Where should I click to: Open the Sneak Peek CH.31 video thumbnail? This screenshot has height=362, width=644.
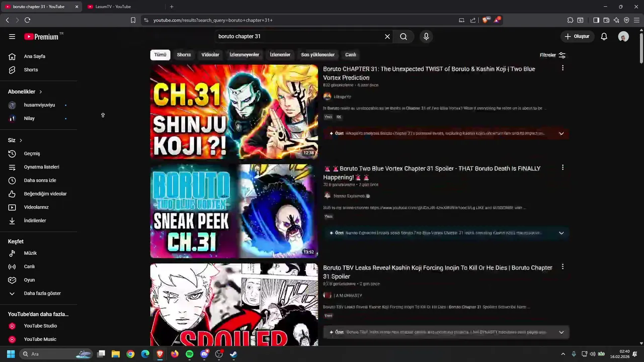[x=234, y=211]
